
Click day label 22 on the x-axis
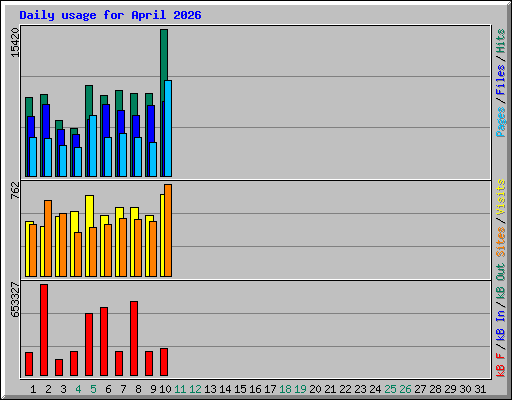345,389
